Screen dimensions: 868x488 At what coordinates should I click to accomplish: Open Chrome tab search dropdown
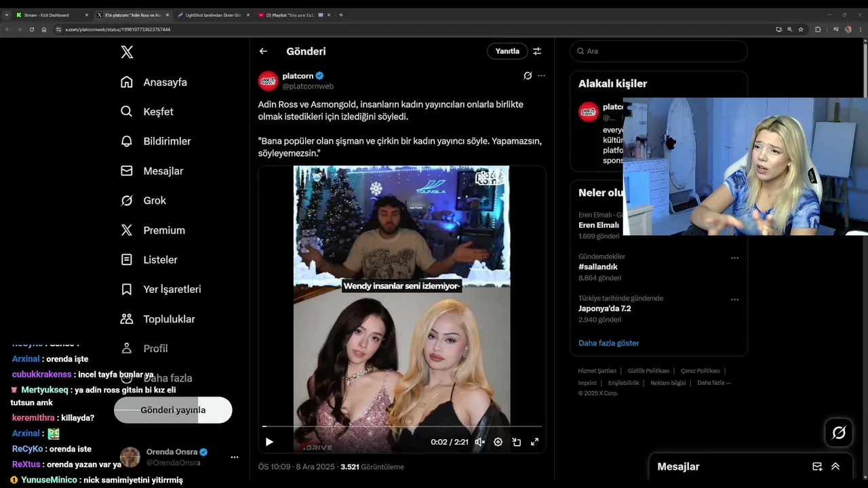pyautogui.click(x=7, y=15)
